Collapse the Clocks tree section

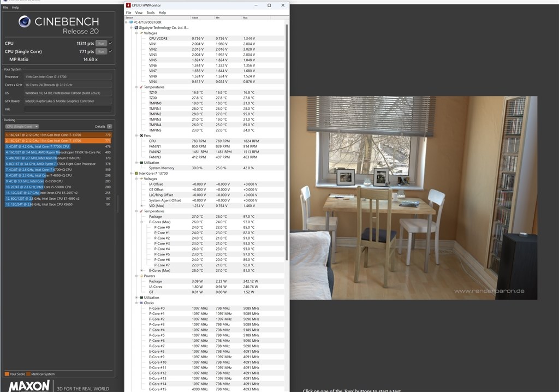coord(136,303)
